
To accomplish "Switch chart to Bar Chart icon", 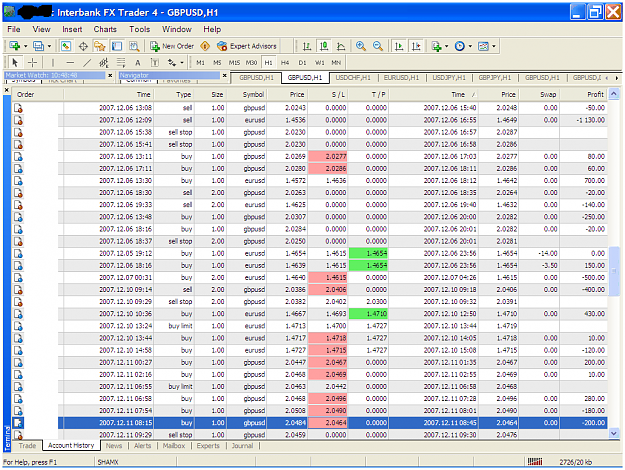I will tap(307, 46).
